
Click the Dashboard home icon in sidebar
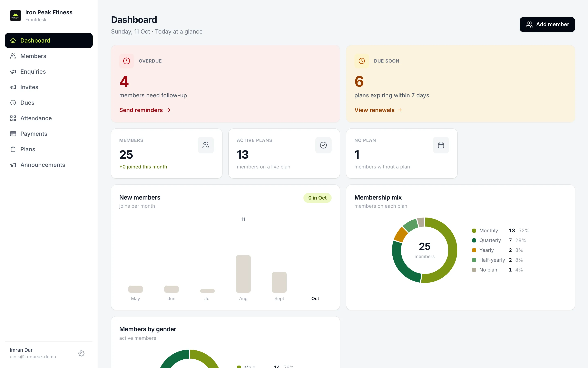13,40
